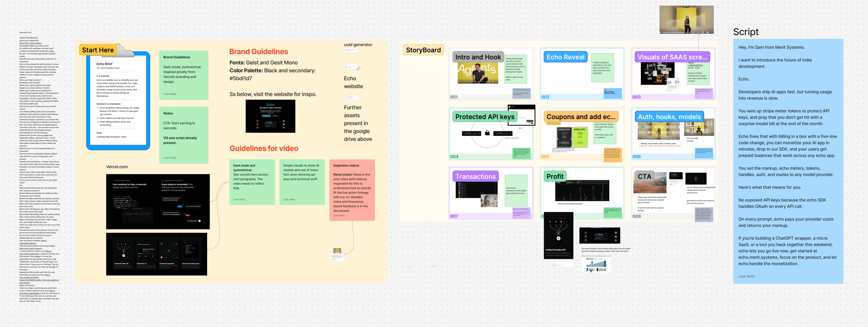Select the pink Inspiration videos sticky note

(x=352, y=190)
